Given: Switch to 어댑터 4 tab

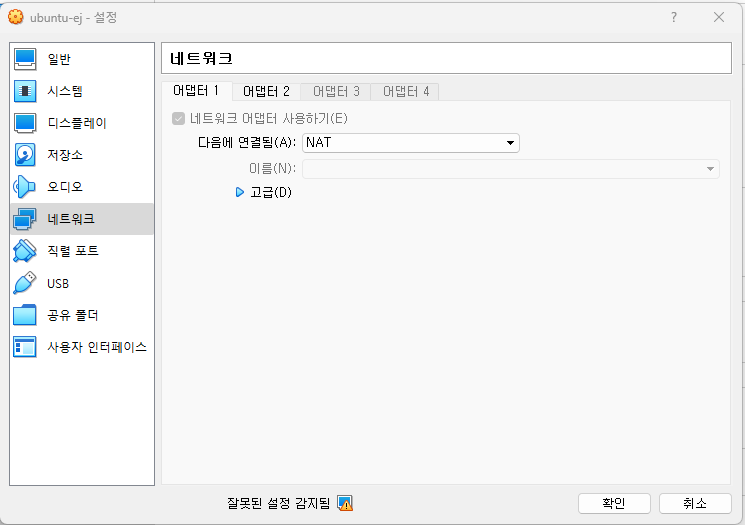Looking at the screenshot, I should pos(405,91).
